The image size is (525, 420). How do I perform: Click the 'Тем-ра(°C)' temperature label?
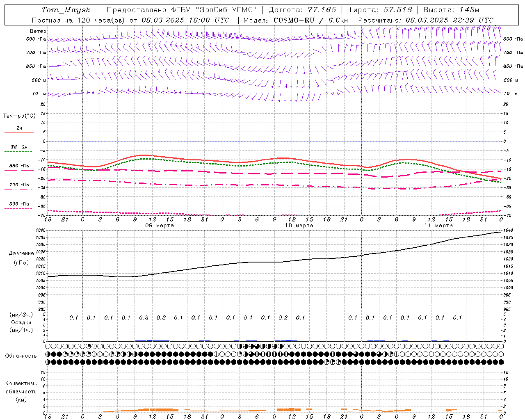[19, 116]
